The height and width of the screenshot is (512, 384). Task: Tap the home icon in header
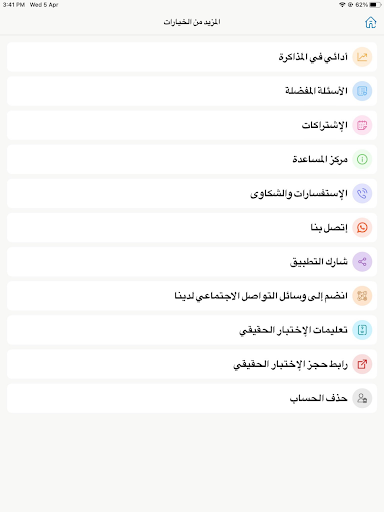pyautogui.click(x=370, y=22)
